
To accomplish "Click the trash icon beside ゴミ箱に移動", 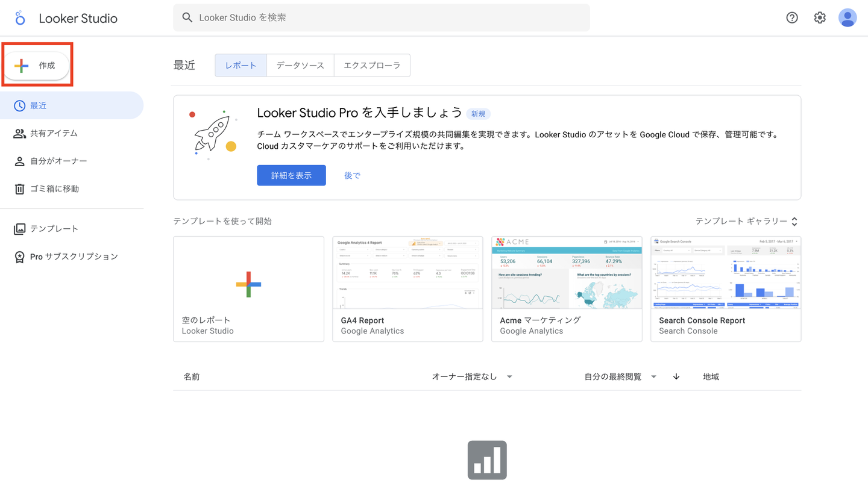I will [20, 189].
